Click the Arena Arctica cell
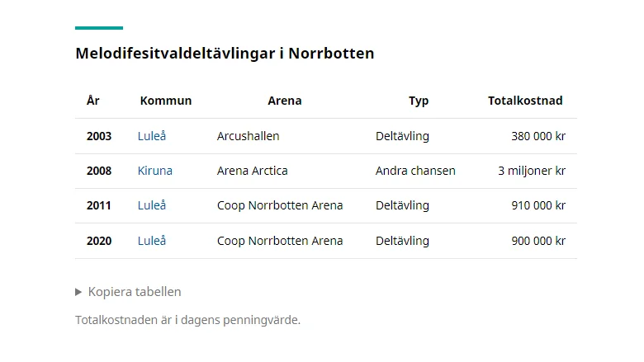The width and height of the screenshot is (644, 362). [x=252, y=171]
